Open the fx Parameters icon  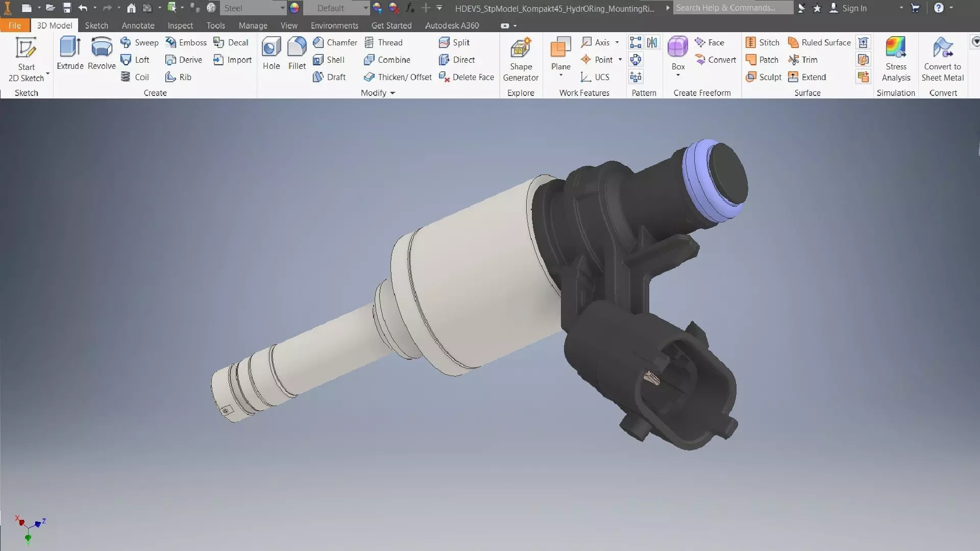coord(410,8)
